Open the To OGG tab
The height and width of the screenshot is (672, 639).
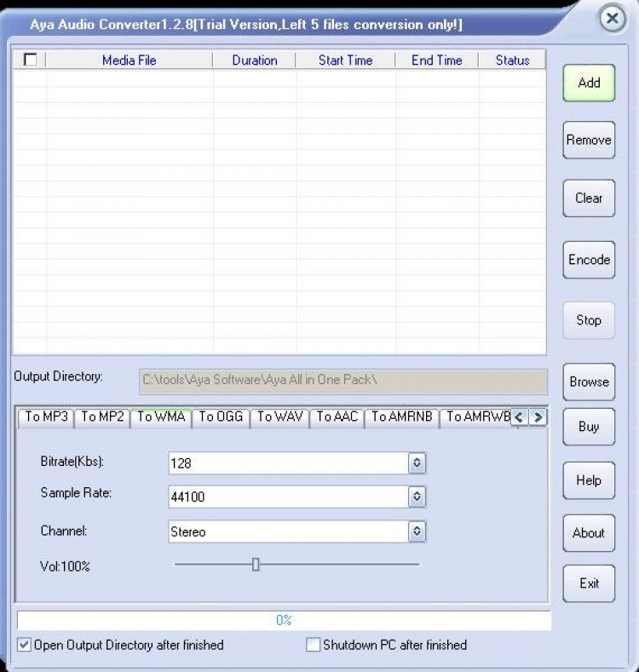pyautogui.click(x=221, y=417)
